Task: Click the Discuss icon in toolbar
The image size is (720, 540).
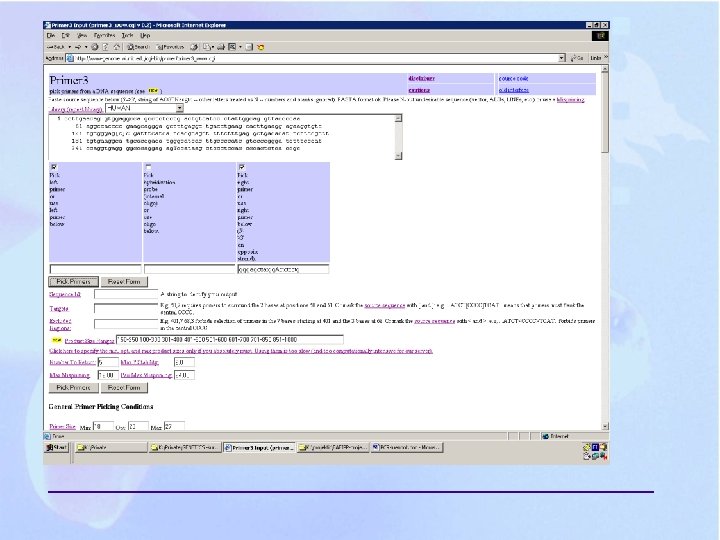Action: [249, 47]
